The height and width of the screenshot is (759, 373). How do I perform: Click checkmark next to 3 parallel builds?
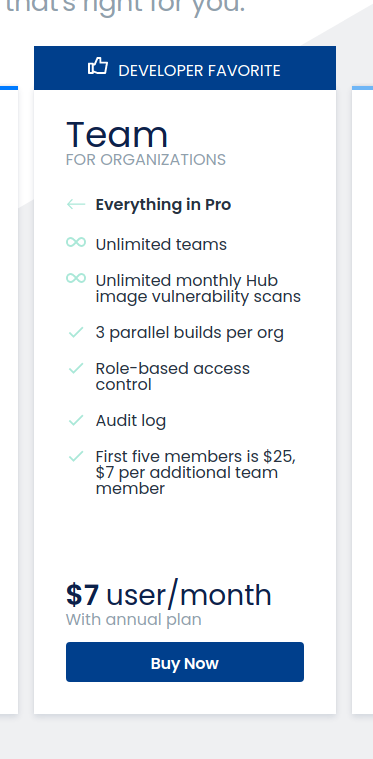pos(76,332)
